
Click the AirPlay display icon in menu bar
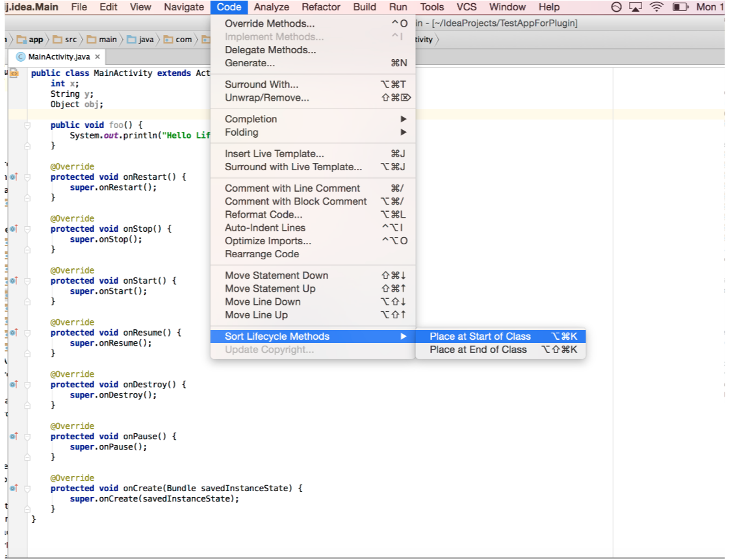(x=635, y=7)
